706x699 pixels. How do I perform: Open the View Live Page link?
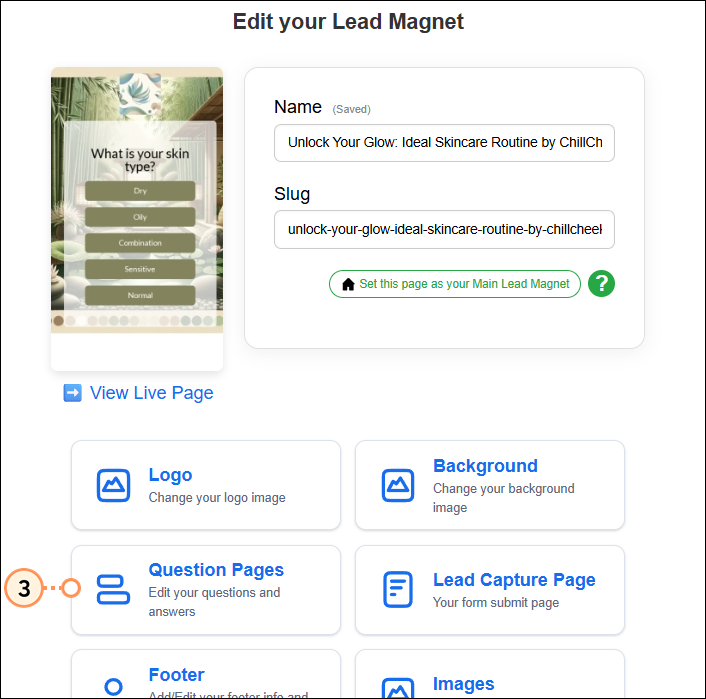pos(151,393)
